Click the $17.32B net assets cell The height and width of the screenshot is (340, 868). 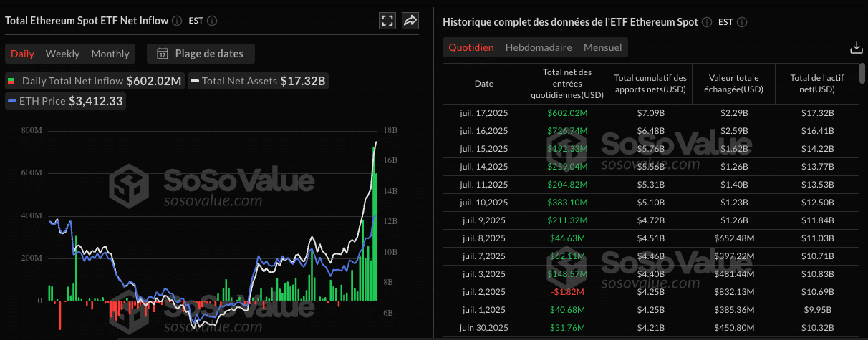(816, 113)
